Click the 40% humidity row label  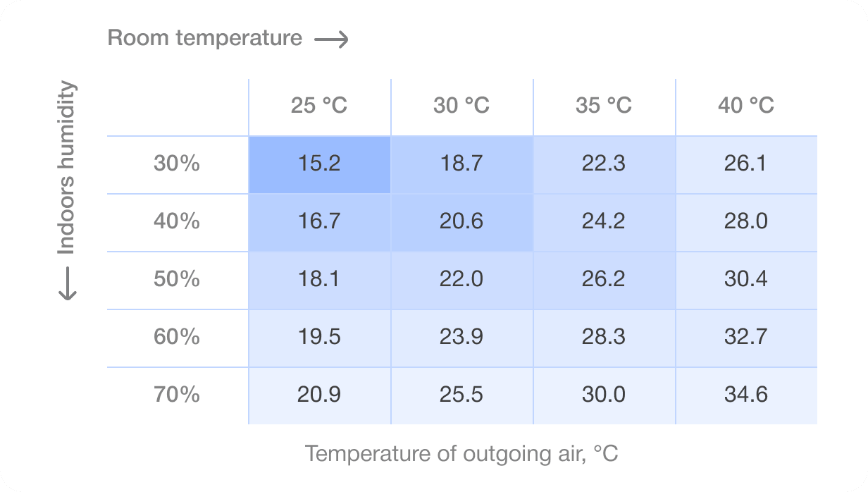[x=177, y=222]
